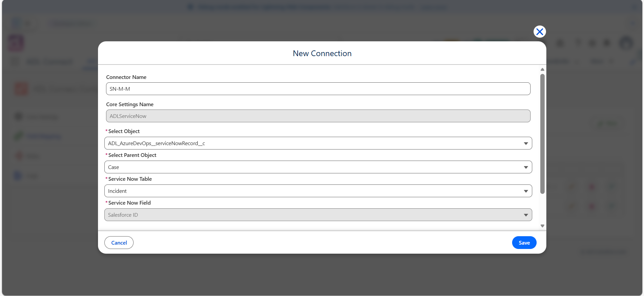Click the Select Object label
This screenshot has height=296, width=644.
click(x=124, y=131)
